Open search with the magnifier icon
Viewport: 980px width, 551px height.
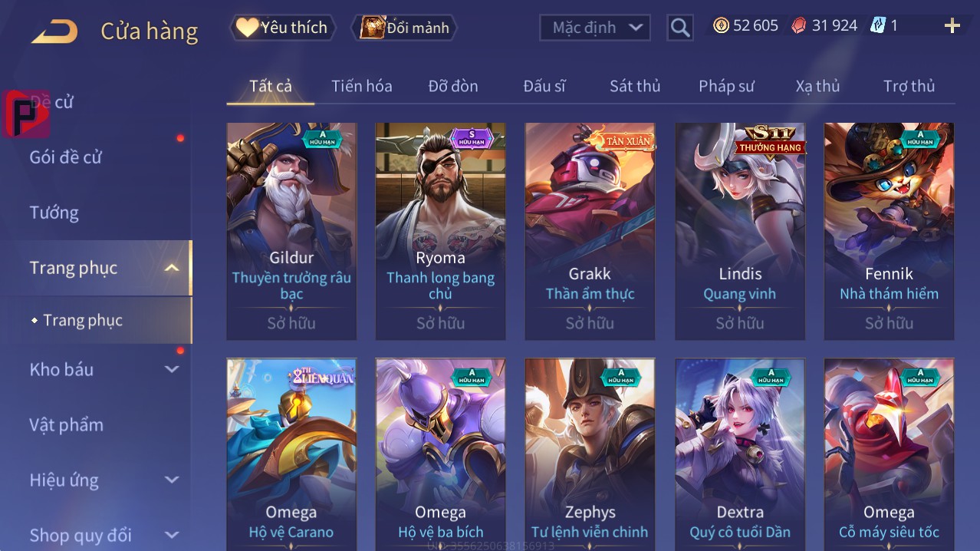(679, 28)
